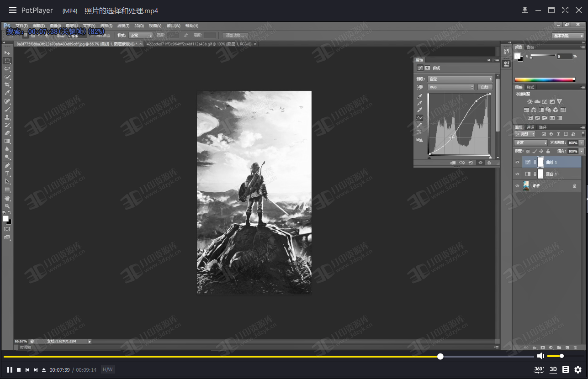Select the Dodge tool

pyautogui.click(x=7, y=157)
